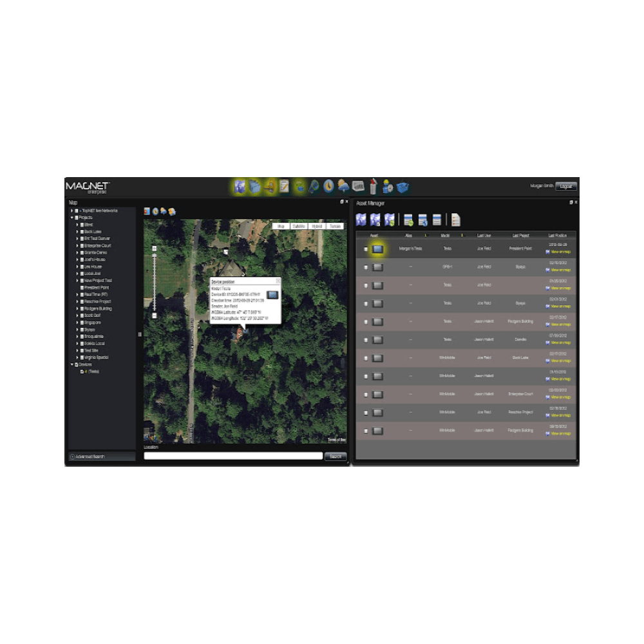Image resolution: width=644 pixels, height=644 pixels.
Task: Switch map type to Hybrid
Action: (x=317, y=226)
